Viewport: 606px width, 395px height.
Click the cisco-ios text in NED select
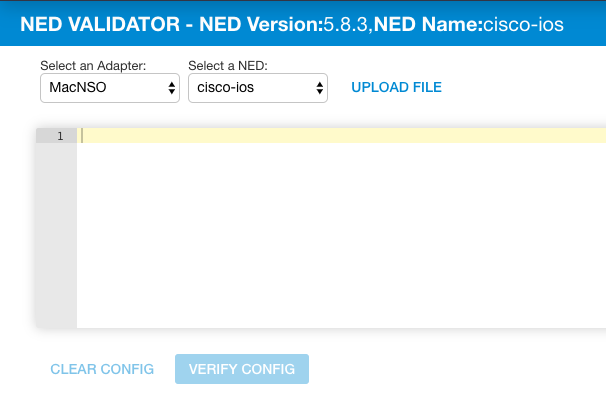pos(225,87)
